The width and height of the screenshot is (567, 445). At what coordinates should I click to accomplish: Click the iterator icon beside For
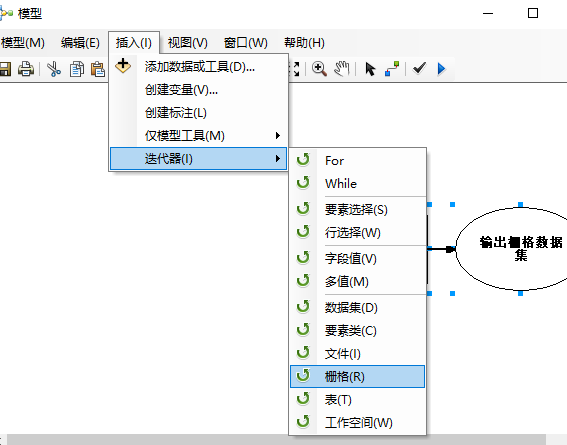click(303, 160)
